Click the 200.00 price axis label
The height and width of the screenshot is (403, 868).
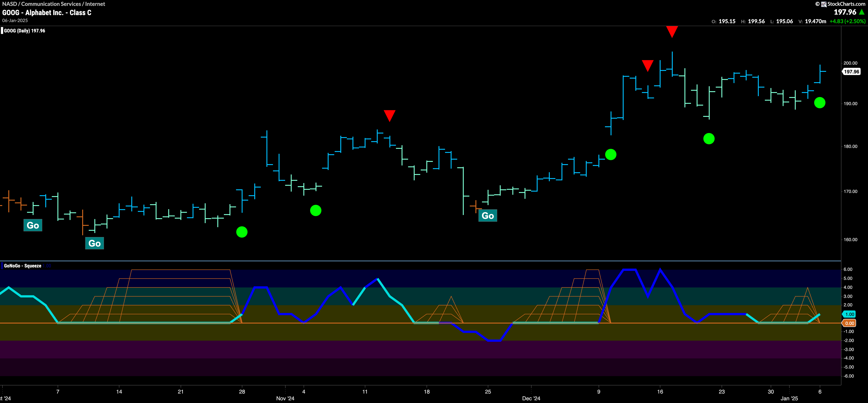click(x=850, y=63)
